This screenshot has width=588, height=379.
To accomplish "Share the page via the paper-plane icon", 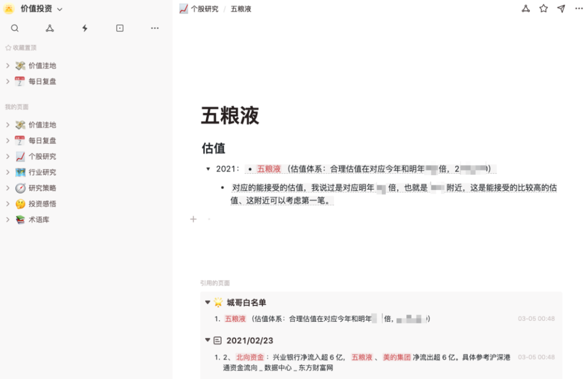I will [x=561, y=9].
